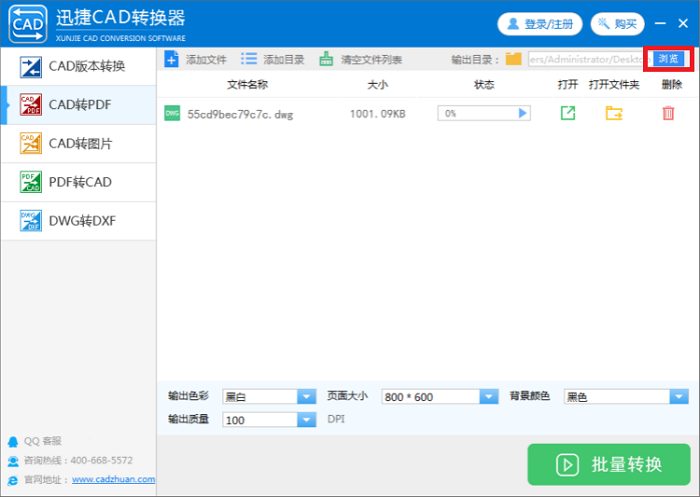Click the 添加文件 plus icon
700x497 pixels.
click(171, 59)
